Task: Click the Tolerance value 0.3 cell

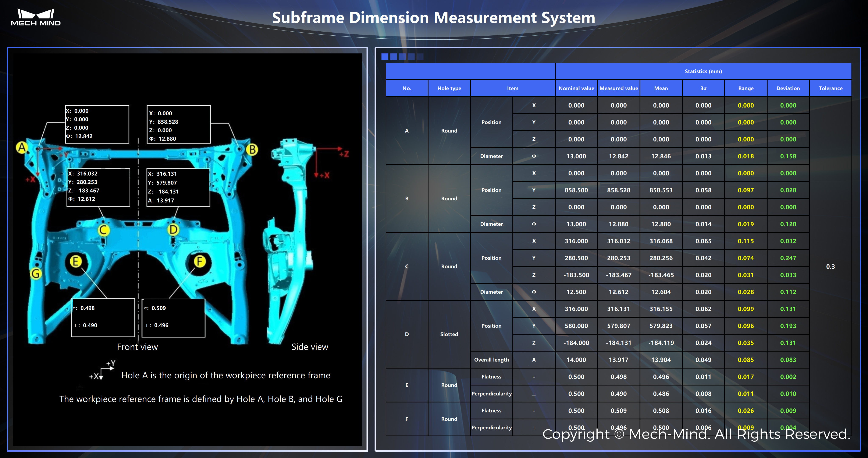Action: (830, 267)
